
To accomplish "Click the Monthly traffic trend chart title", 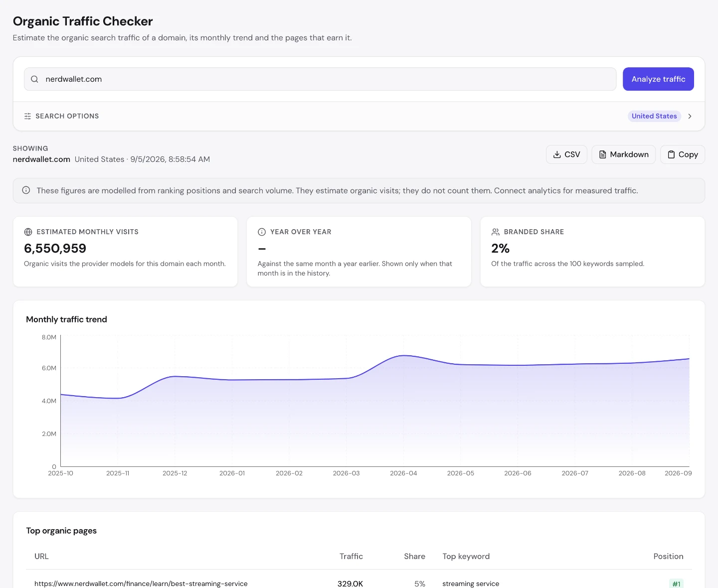I will pos(66,319).
